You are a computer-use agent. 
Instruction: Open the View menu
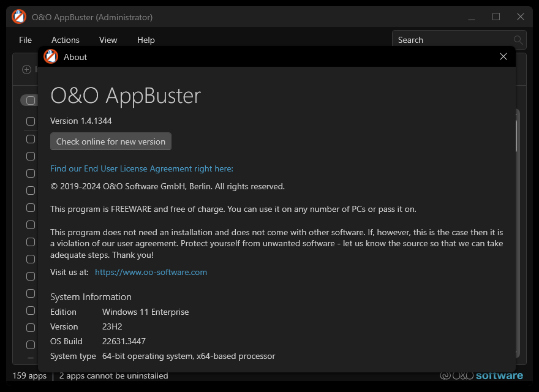108,40
